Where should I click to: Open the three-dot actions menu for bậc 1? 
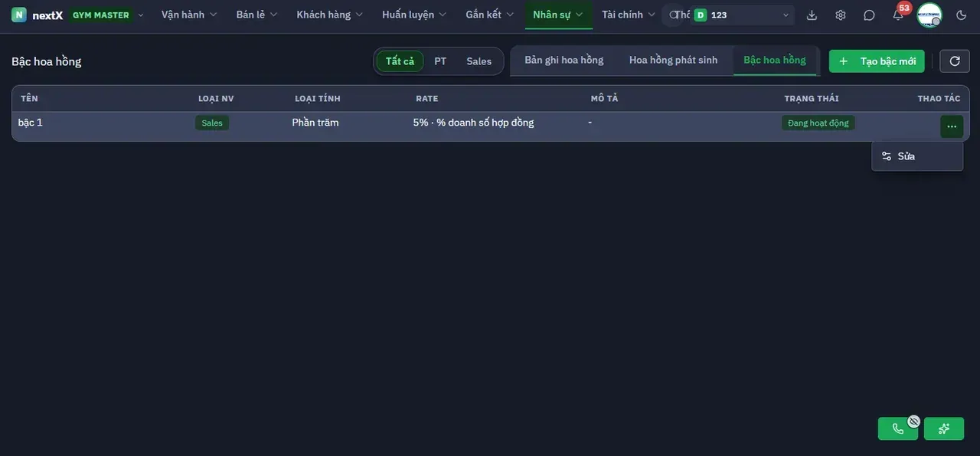point(952,126)
